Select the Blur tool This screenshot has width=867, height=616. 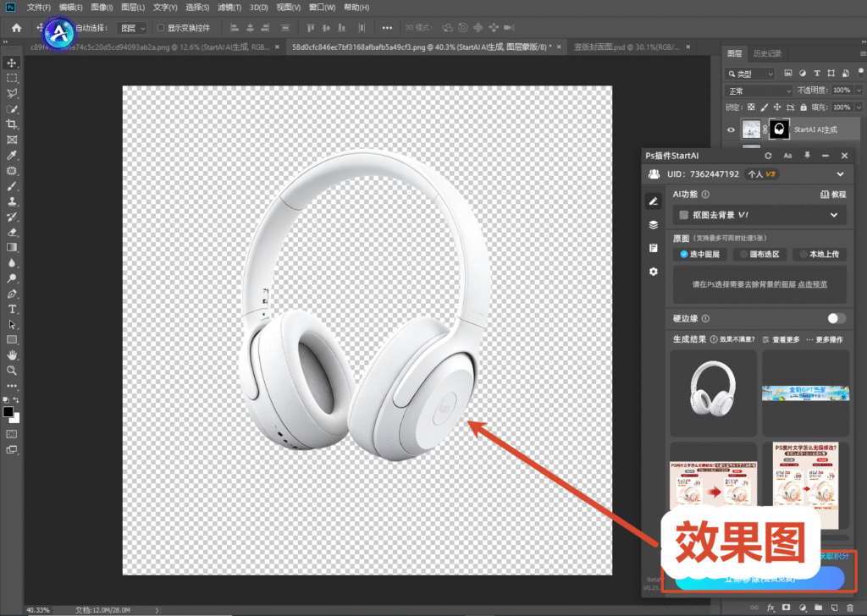[x=12, y=263]
